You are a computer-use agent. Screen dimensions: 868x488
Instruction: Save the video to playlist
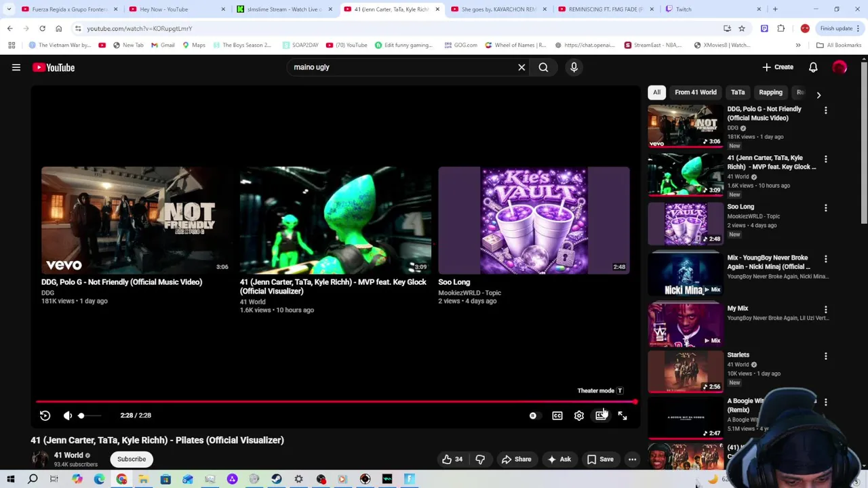(600, 459)
